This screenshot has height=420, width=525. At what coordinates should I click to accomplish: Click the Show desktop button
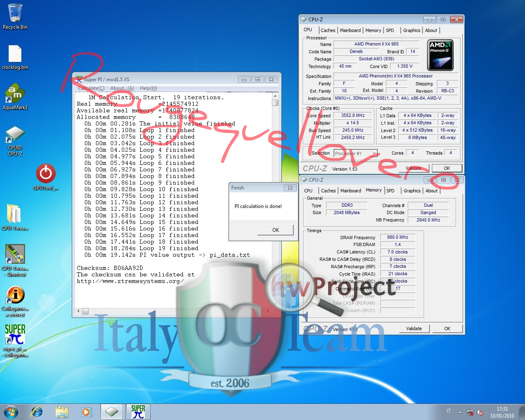pyautogui.click(x=522, y=412)
